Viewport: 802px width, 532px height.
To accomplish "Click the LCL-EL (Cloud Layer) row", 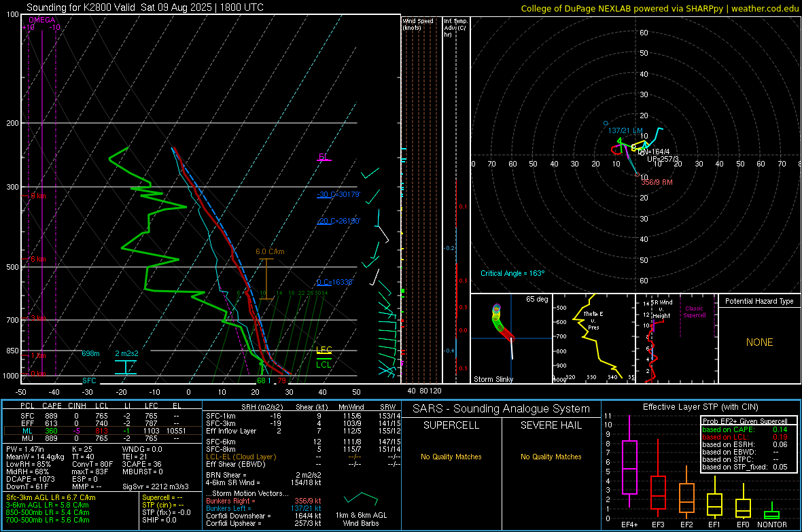I will tap(303, 457).
